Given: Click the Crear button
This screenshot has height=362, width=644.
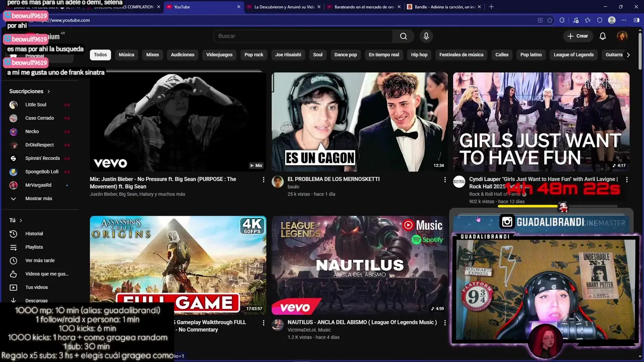Looking at the screenshot, I should tap(578, 36).
